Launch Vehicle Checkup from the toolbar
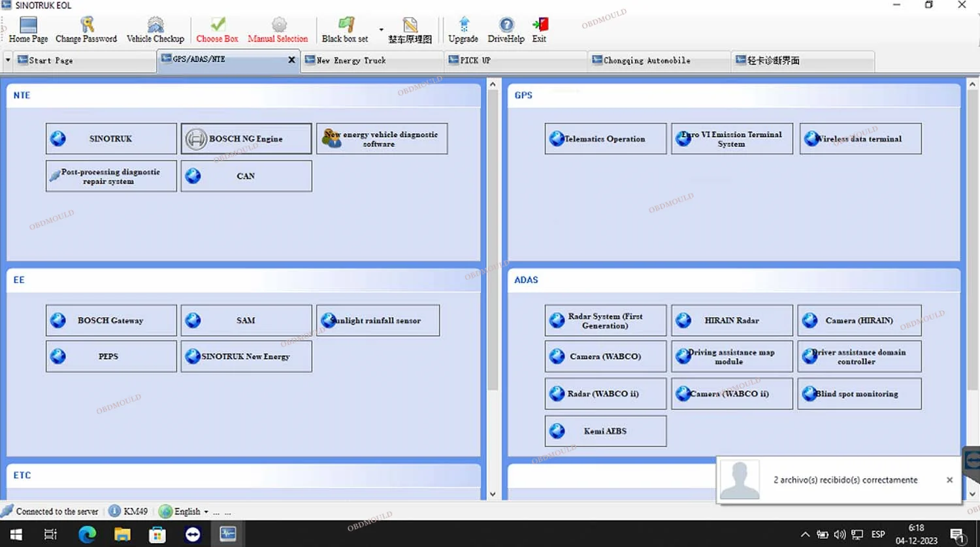This screenshot has width=980, height=547. point(155,30)
